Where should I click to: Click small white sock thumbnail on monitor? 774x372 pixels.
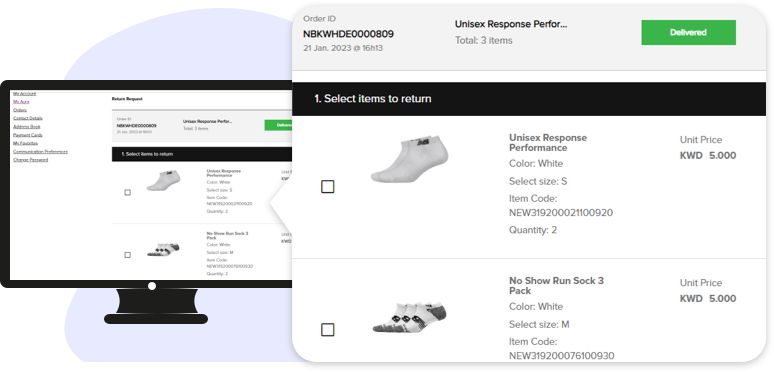163,181
